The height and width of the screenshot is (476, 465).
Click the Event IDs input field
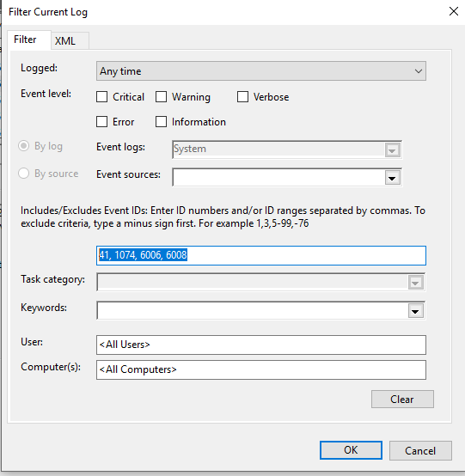click(261, 255)
